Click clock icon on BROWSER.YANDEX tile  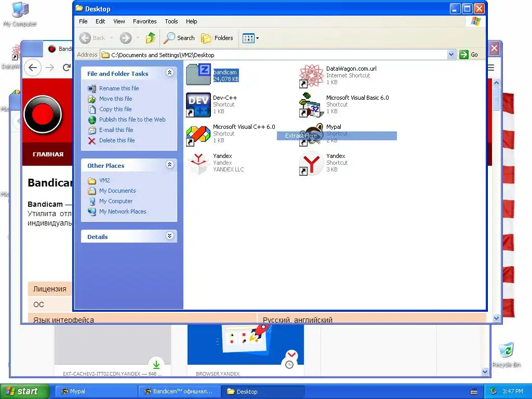click(x=289, y=365)
